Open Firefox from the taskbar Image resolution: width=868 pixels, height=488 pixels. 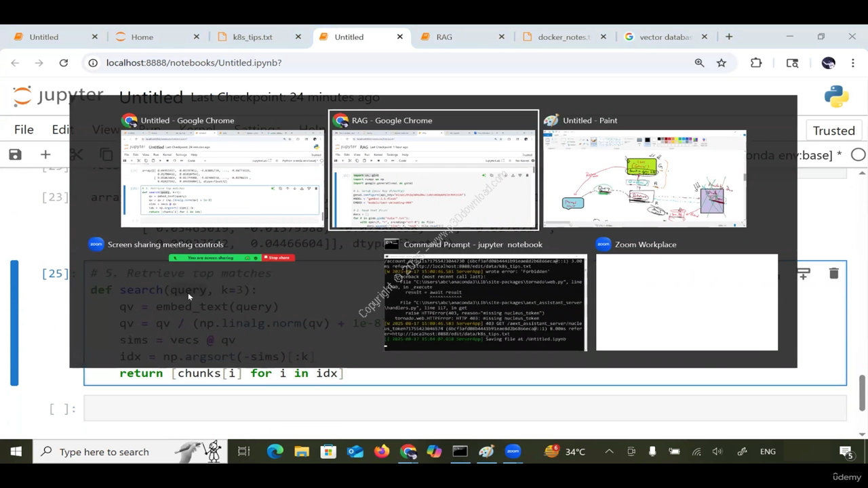coord(382,451)
